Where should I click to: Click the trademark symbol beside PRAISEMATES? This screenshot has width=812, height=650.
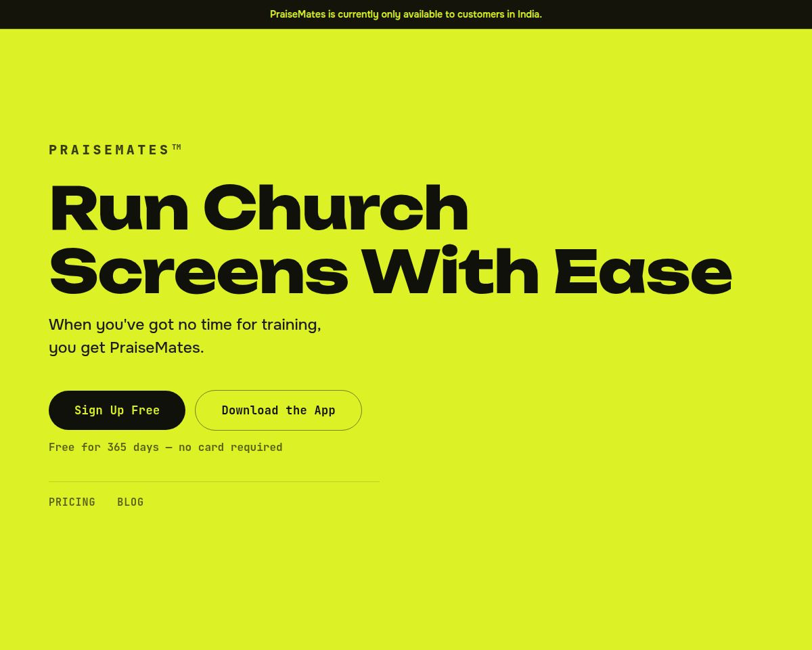click(177, 147)
